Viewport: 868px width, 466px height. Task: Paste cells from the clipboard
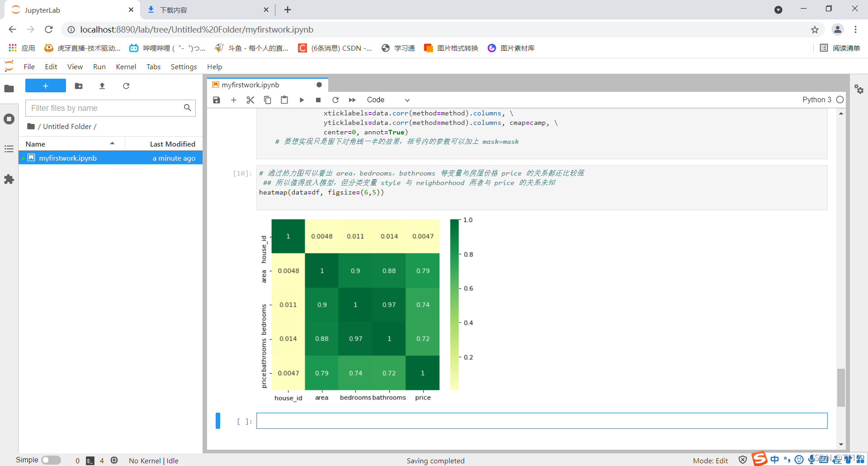click(x=284, y=100)
